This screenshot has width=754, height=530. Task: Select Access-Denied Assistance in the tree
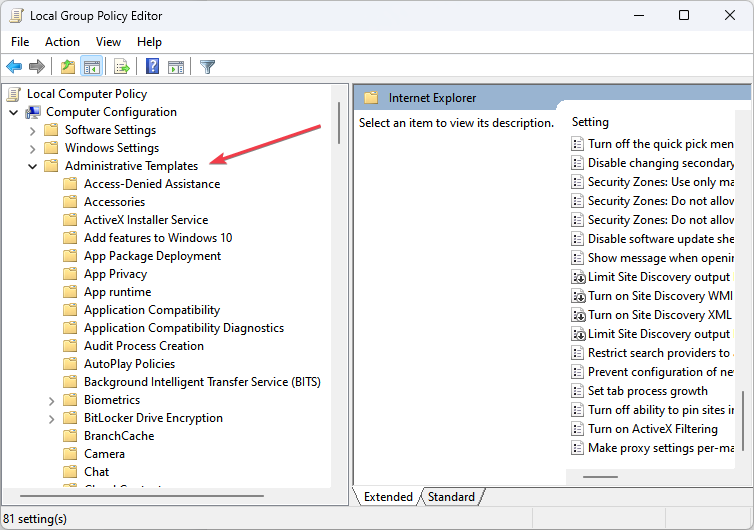152,184
